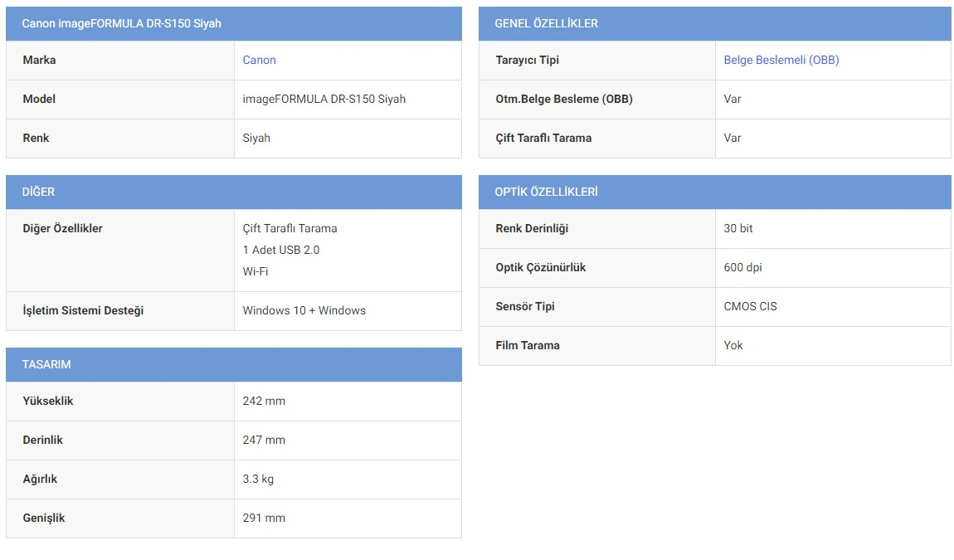Select the Sensör Tipi label
The height and width of the screenshot is (560, 954).
click(x=524, y=306)
